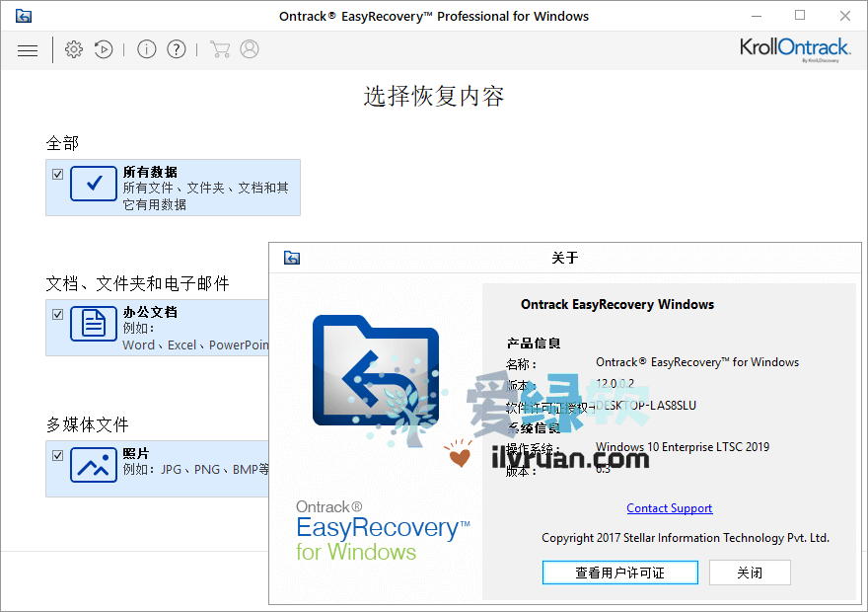Toggle the 照片 checkbox
Image resolution: width=868 pixels, height=612 pixels.
point(57,456)
